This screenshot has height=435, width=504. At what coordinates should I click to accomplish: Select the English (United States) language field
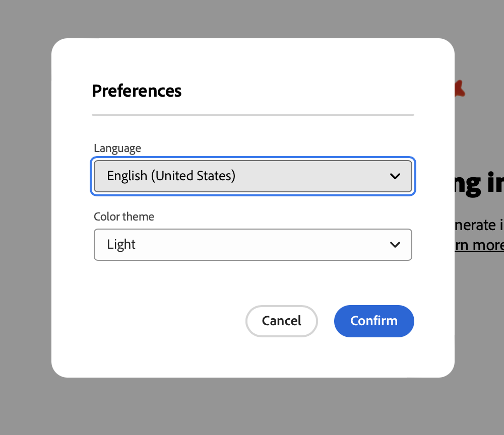(x=252, y=176)
